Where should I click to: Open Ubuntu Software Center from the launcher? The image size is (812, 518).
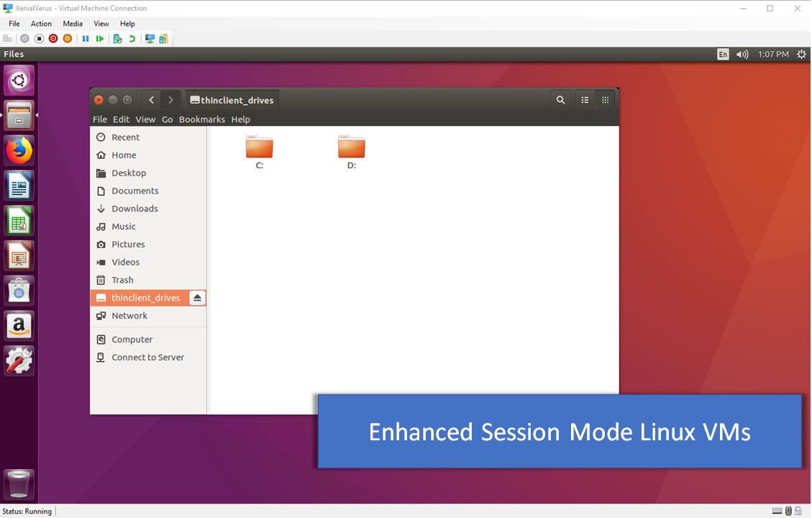(19, 291)
